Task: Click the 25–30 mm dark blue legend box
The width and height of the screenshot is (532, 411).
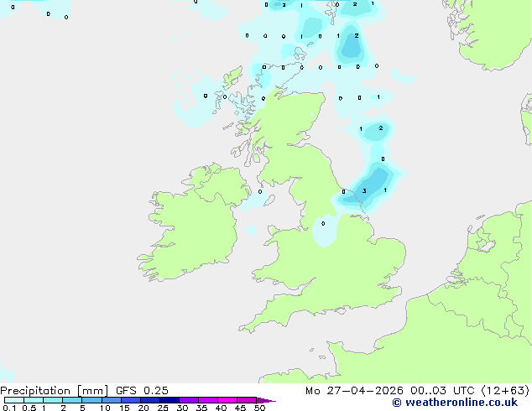Action: [x=170, y=400]
